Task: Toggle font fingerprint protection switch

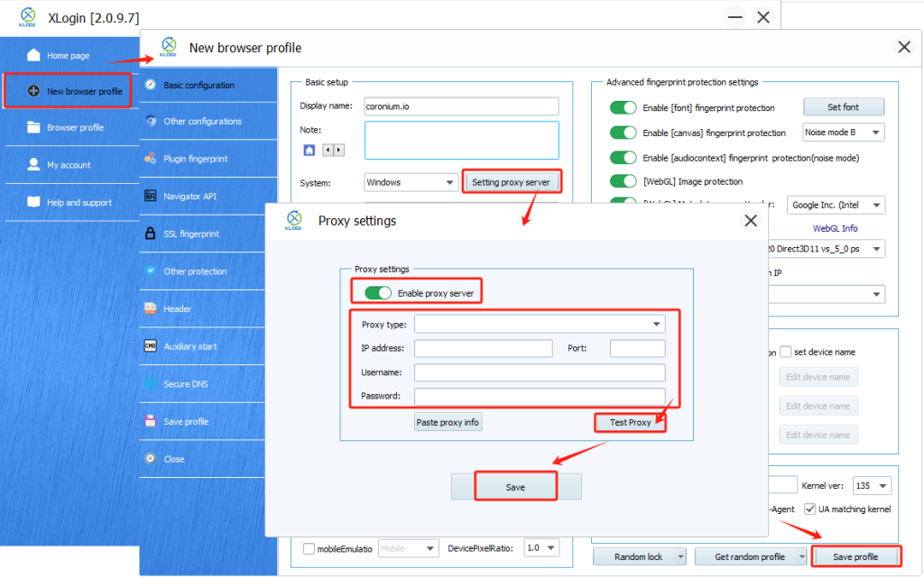Action: click(624, 107)
